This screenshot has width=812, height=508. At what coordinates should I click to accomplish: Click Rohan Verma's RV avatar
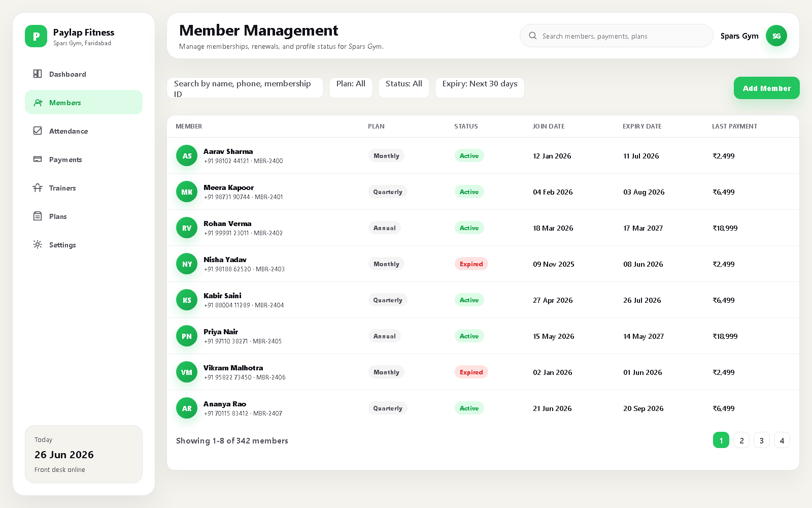(x=187, y=228)
